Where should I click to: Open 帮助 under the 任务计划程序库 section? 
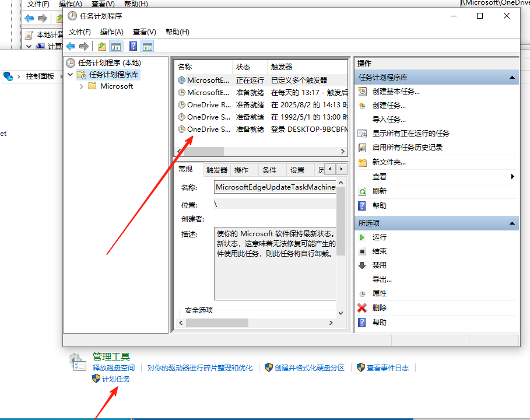click(x=379, y=205)
